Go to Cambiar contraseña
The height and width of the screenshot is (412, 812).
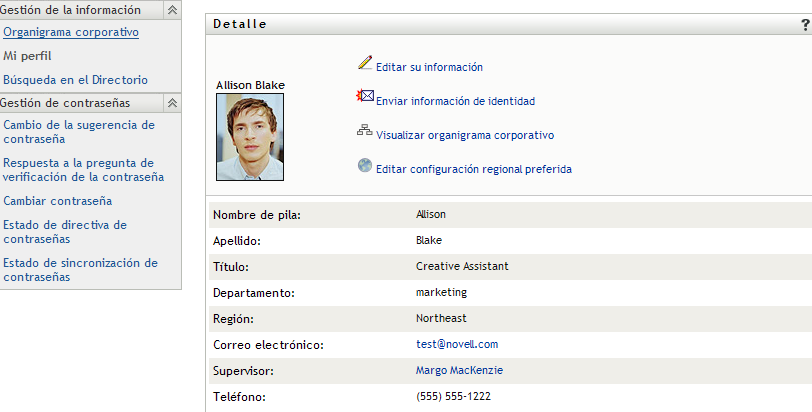(x=57, y=201)
